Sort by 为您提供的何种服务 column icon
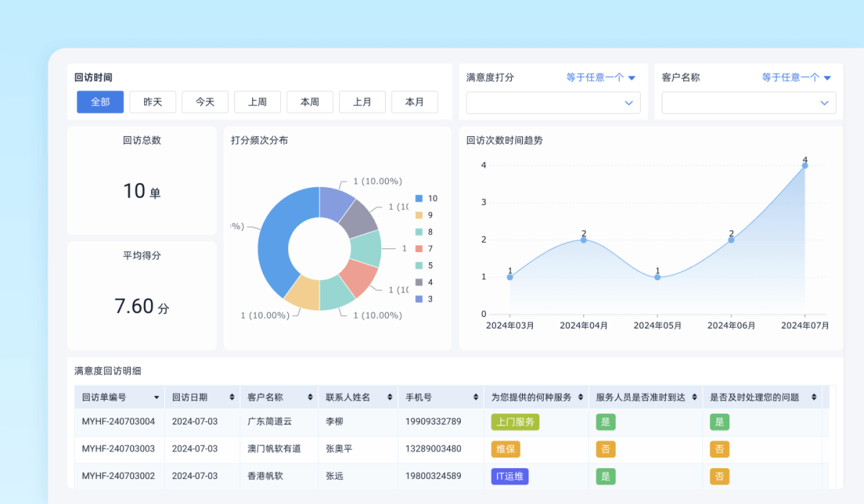864x504 pixels. click(580, 397)
